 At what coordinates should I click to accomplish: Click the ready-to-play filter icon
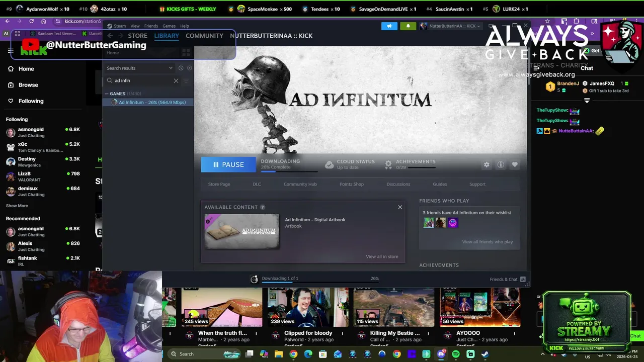coord(189,68)
